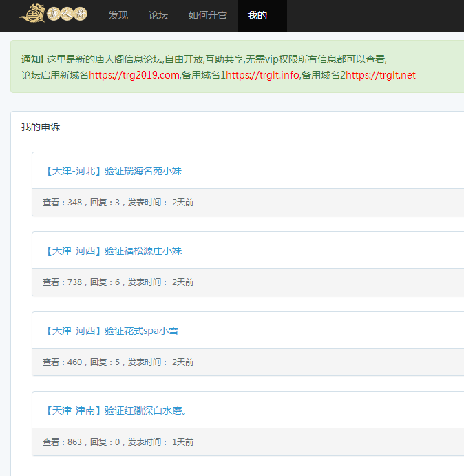This screenshot has height=476, width=464.
Task: Open the 【天津-津南】验证红磡深白水磨 post
Action: (x=116, y=411)
